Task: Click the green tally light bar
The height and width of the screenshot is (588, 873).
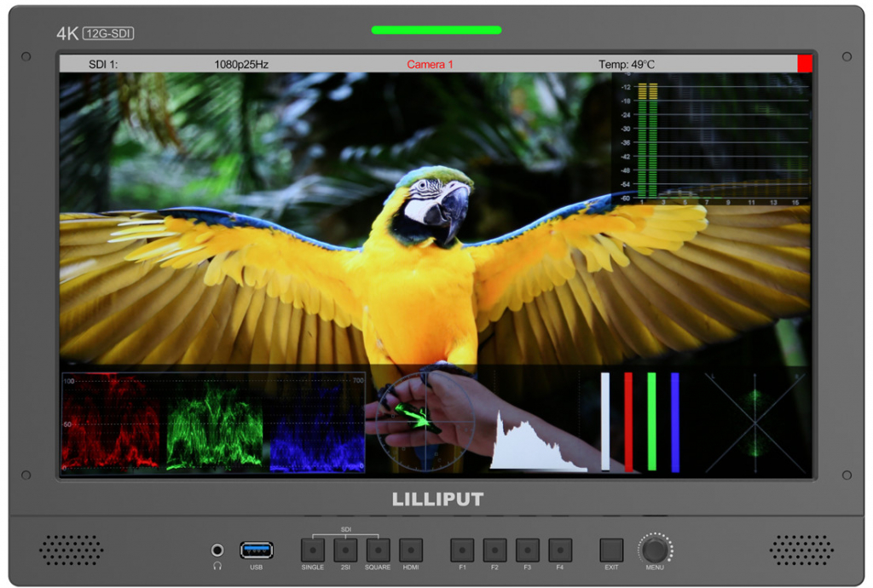Action: 436,30
